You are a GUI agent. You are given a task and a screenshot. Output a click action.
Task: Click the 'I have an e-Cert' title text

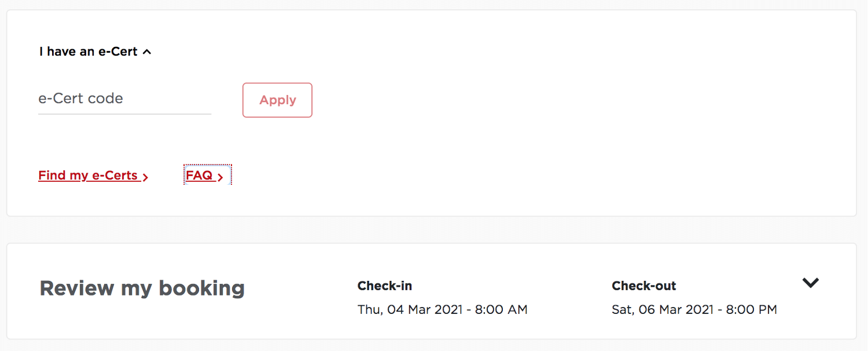(88, 52)
